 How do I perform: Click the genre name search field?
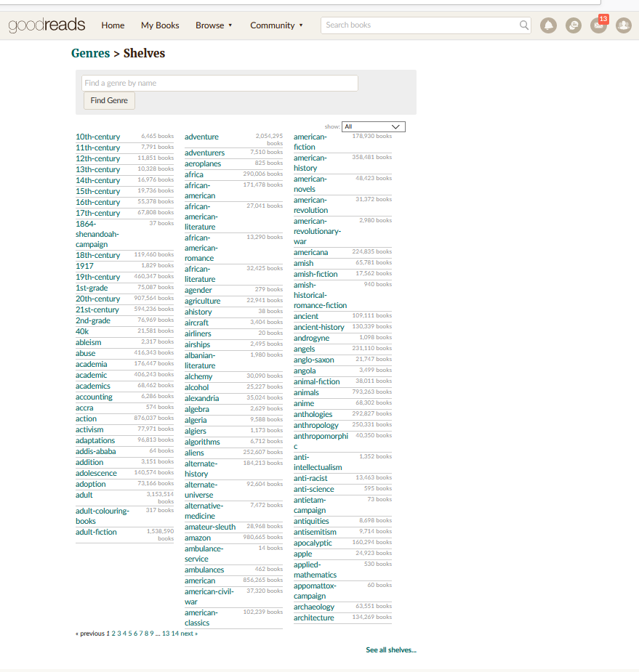pos(220,83)
